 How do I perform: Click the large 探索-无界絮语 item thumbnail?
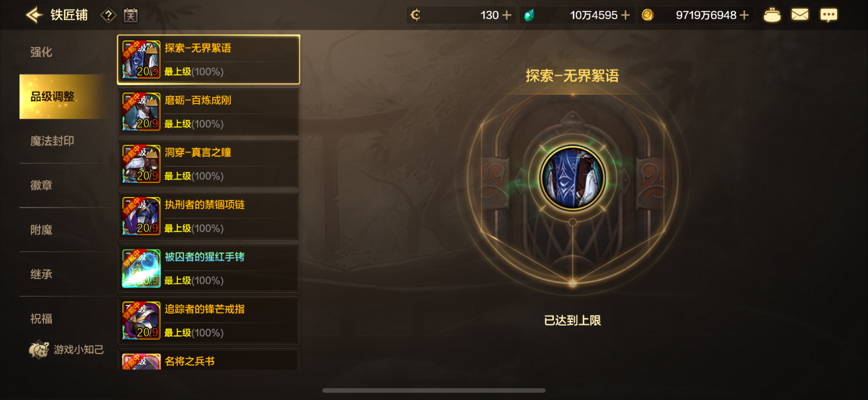click(572, 178)
